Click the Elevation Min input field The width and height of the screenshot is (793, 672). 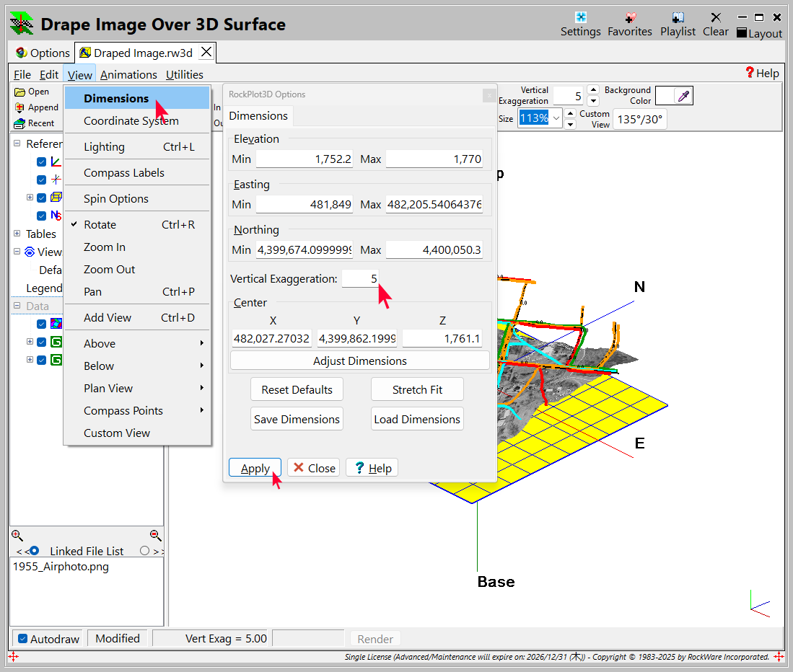304,159
